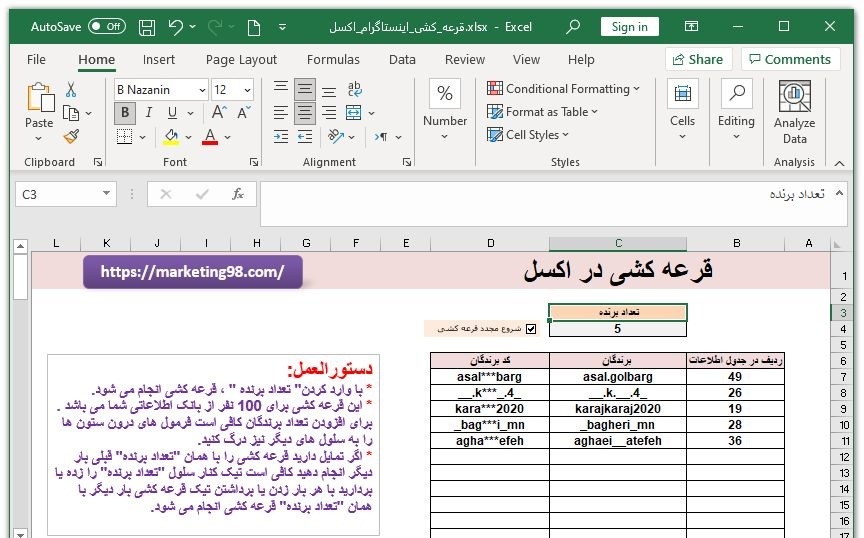Switch to Review tab
This screenshot has height=538, width=864.
(x=465, y=60)
